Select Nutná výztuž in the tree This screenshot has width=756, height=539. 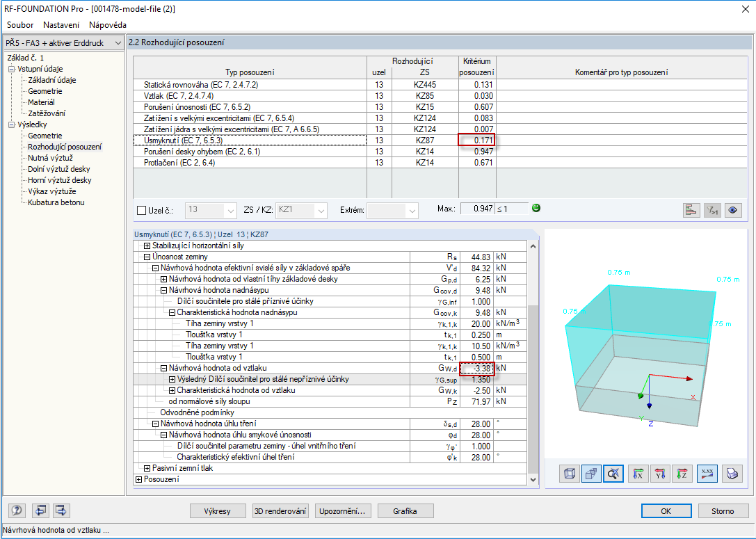[x=50, y=158]
